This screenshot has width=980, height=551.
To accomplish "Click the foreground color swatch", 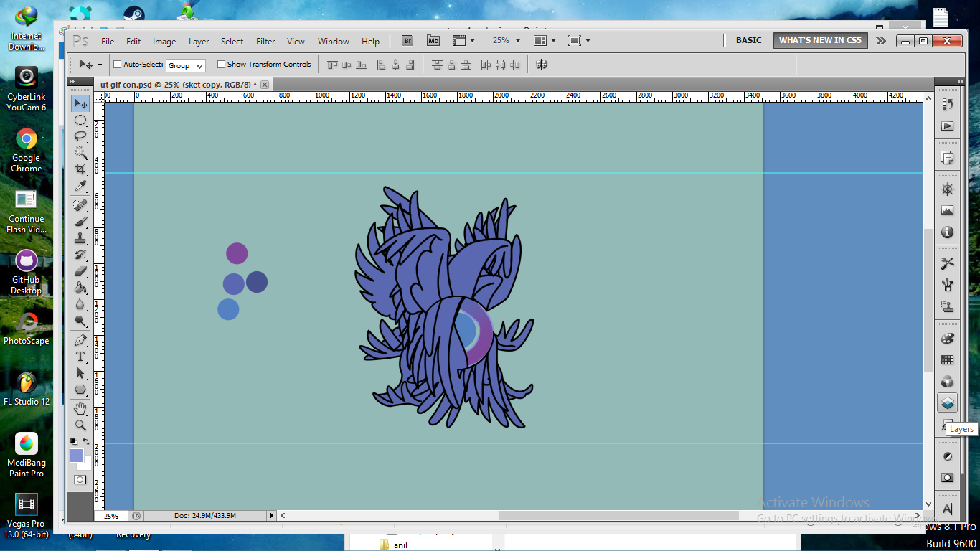I will (77, 456).
